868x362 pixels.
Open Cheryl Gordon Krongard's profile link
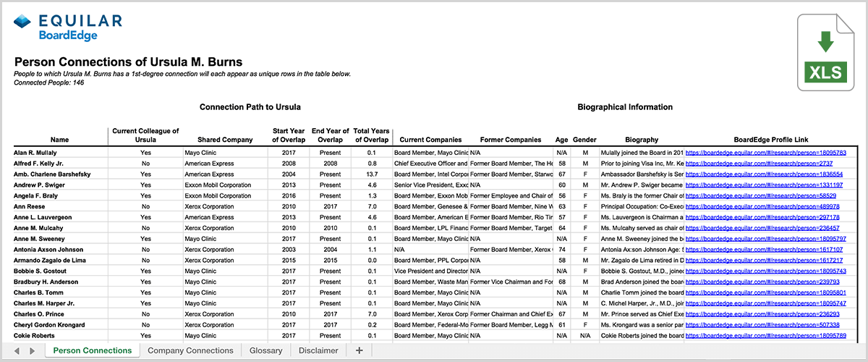pyautogui.click(x=762, y=325)
